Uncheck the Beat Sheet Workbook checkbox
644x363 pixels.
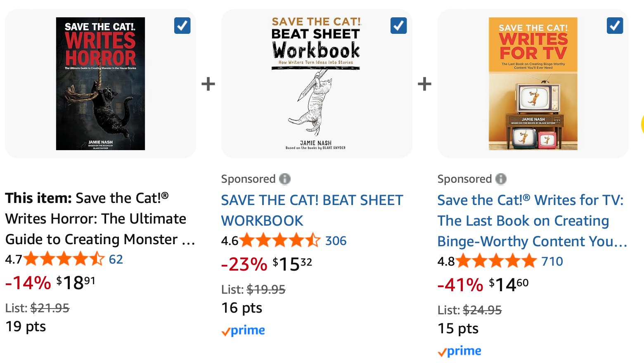pyautogui.click(x=398, y=26)
